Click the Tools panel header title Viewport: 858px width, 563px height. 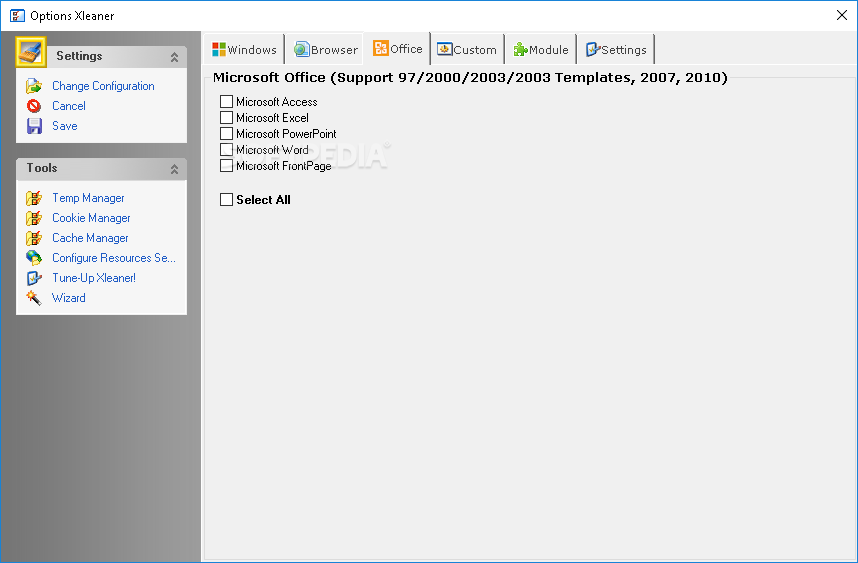pos(42,168)
